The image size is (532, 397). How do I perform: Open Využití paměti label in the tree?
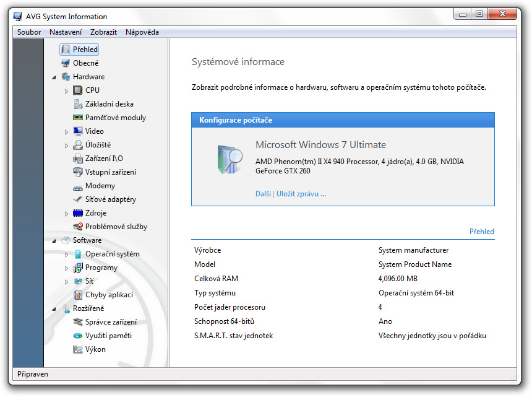(x=108, y=336)
